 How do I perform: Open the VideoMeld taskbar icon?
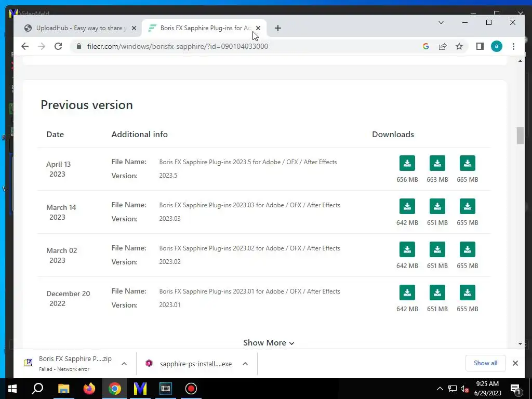[x=140, y=389]
